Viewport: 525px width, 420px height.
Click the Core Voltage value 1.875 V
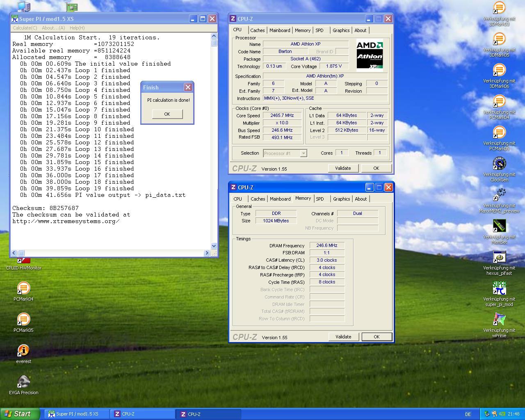coord(334,66)
